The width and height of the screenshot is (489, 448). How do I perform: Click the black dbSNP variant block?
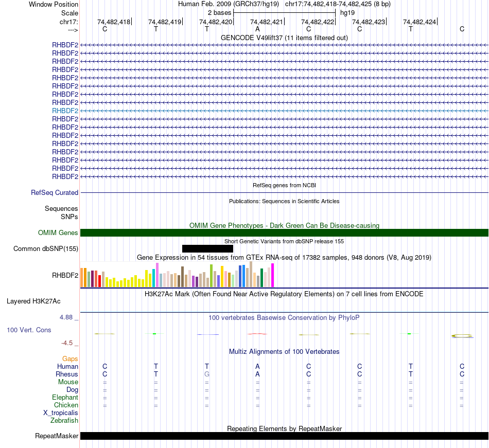tap(208, 248)
